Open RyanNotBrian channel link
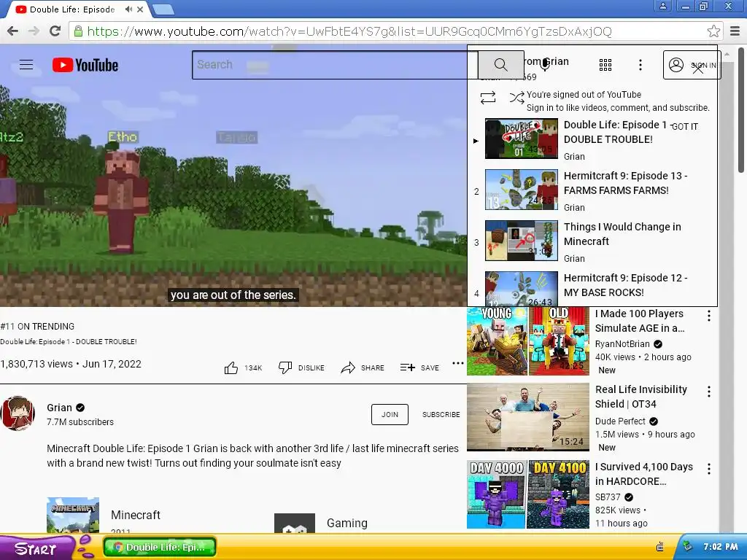The image size is (747, 560). pyautogui.click(x=622, y=344)
